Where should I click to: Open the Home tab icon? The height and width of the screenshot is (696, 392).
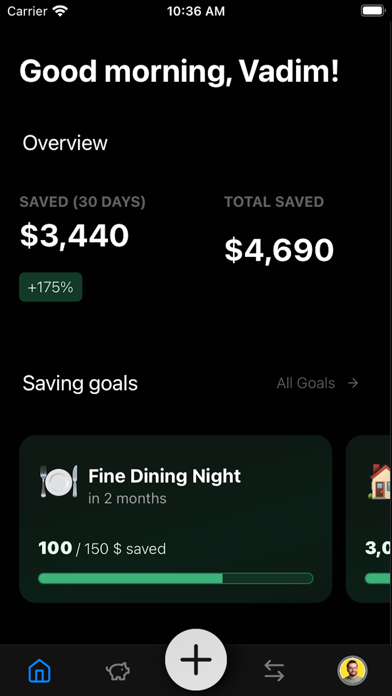(x=40, y=671)
